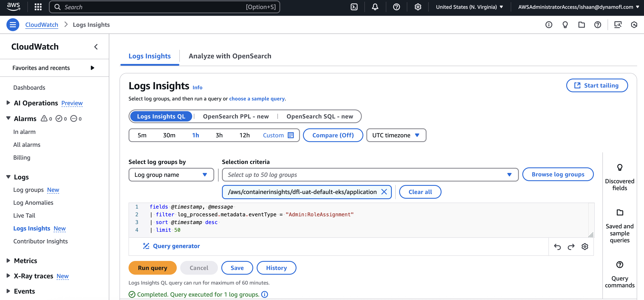Follow the choose a sample query link

point(257,99)
